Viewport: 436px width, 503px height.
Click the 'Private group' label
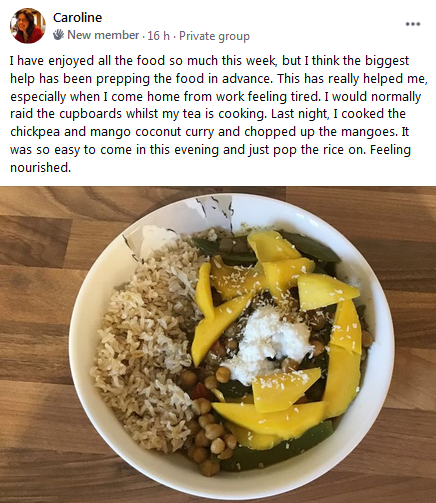(x=214, y=36)
